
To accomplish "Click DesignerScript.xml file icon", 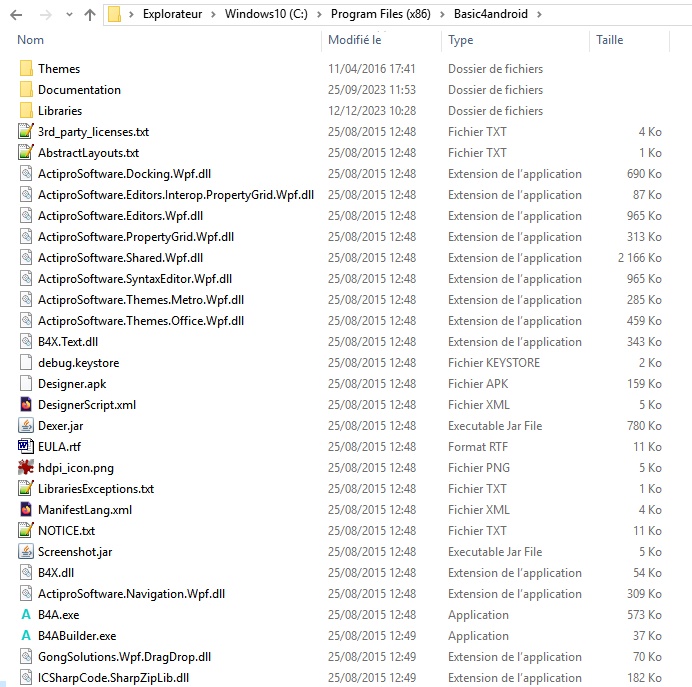I will (26, 405).
